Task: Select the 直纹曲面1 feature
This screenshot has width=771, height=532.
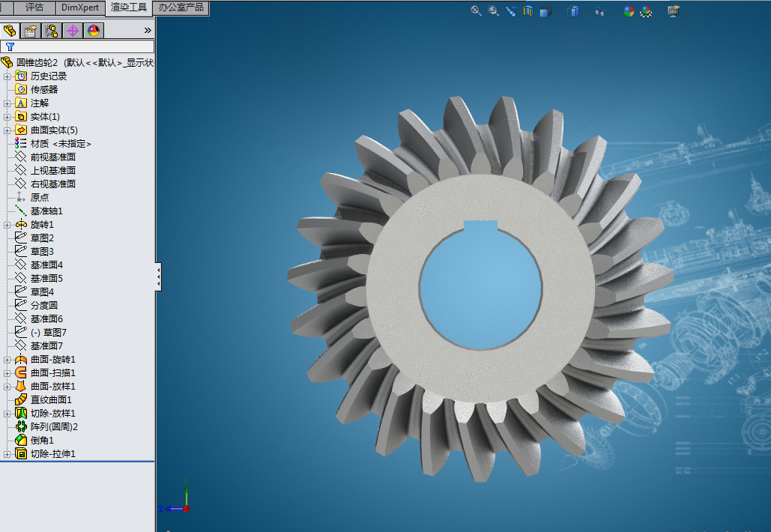Action: [x=43, y=399]
